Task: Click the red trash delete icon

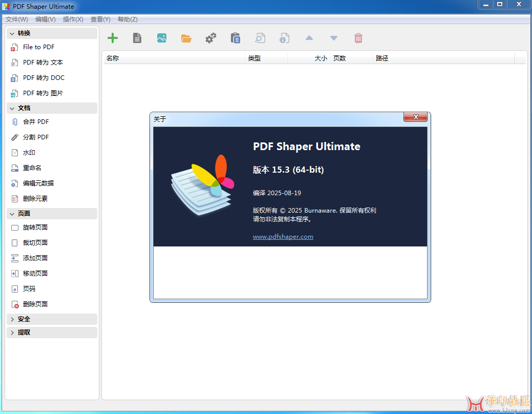Action: (358, 38)
